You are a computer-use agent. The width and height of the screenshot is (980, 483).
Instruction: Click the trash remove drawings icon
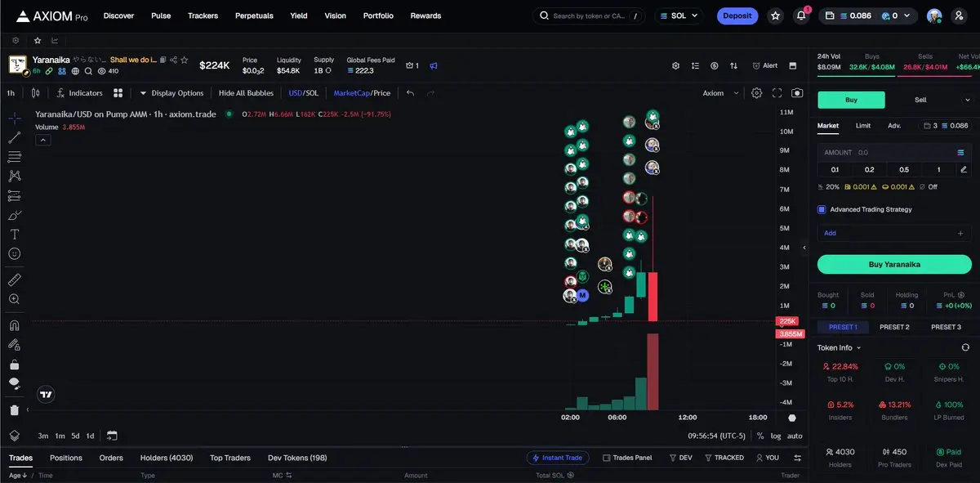pyautogui.click(x=15, y=409)
